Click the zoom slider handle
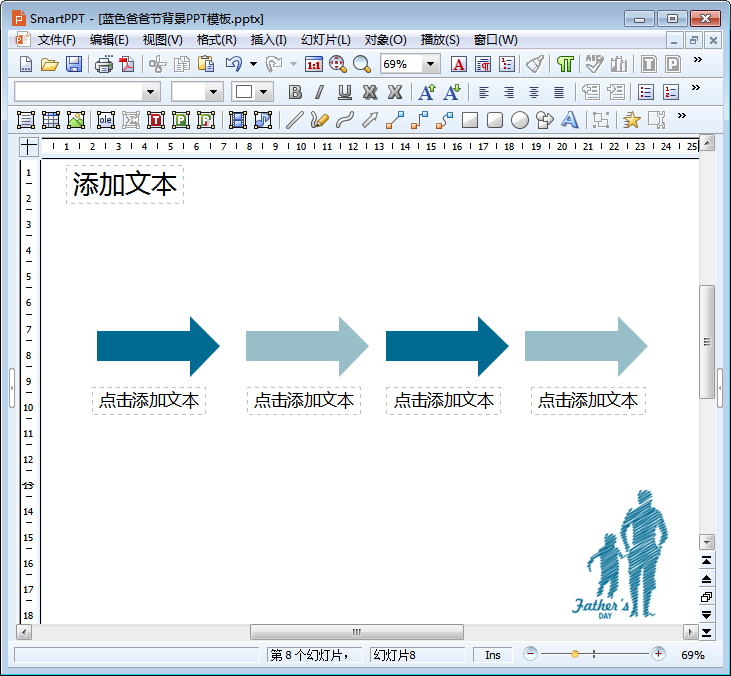The image size is (731, 676). tap(575, 654)
